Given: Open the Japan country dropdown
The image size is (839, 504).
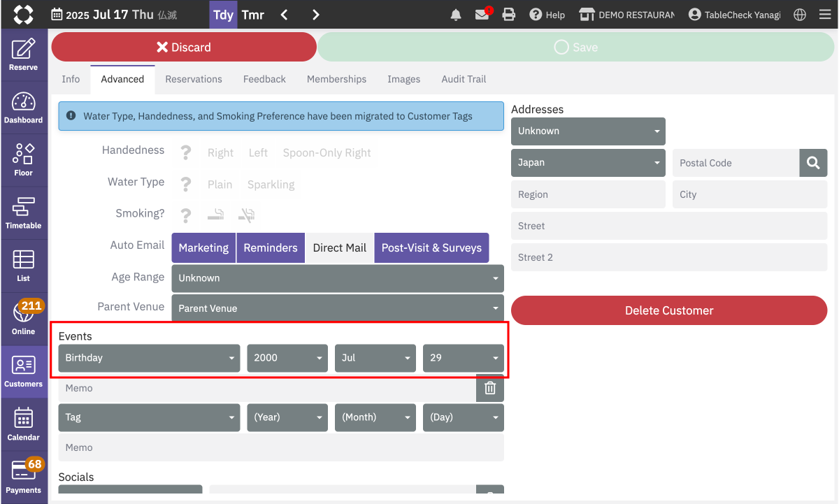Looking at the screenshot, I should click(x=588, y=162).
